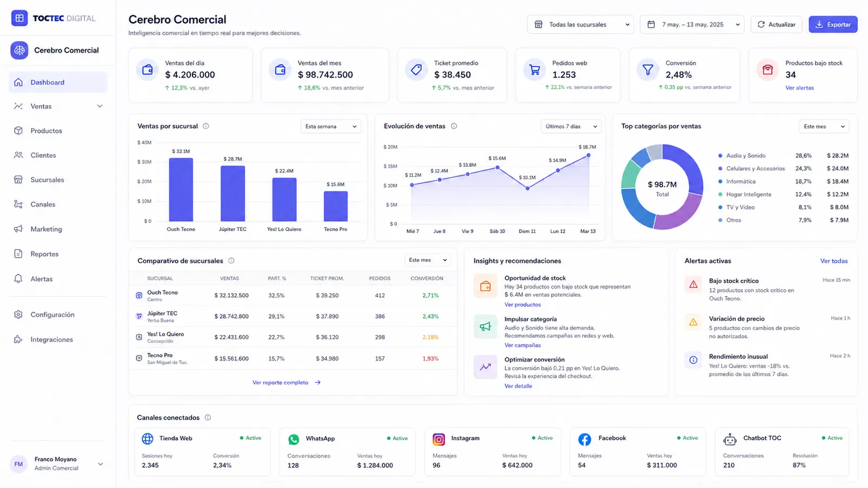This screenshot has height=488, width=868.
Task: Click the Dom 11 data point on the line chart
Action: coord(527,189)
